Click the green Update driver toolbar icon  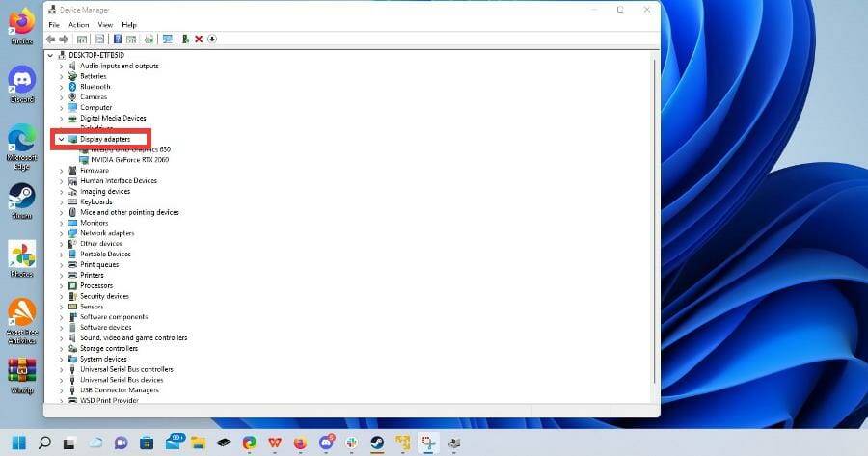pos(185,40)
